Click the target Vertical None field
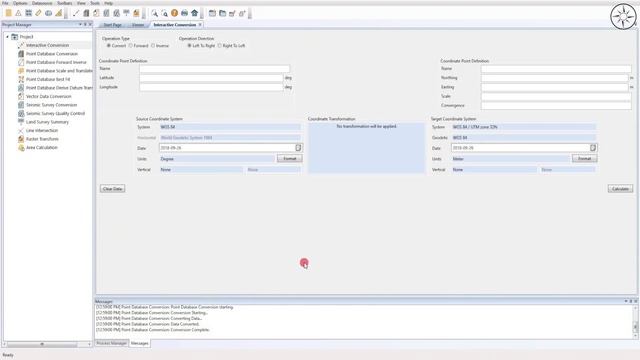The image size is (640, 360). click(x=494, y=169)
